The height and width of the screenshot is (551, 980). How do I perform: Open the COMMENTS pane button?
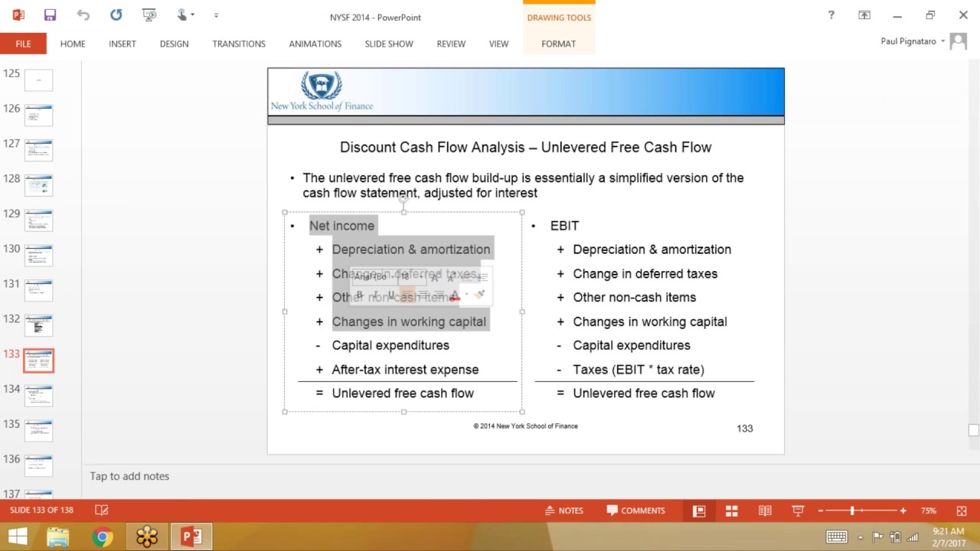635,510
